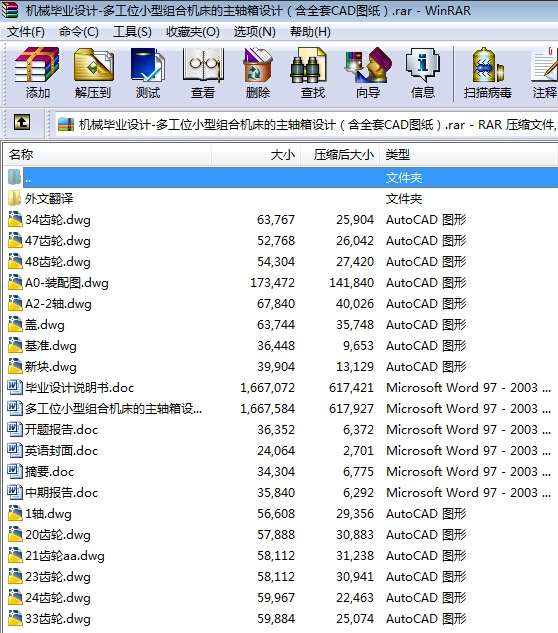Open the 收藏夹(O) menu

(193, 31)
